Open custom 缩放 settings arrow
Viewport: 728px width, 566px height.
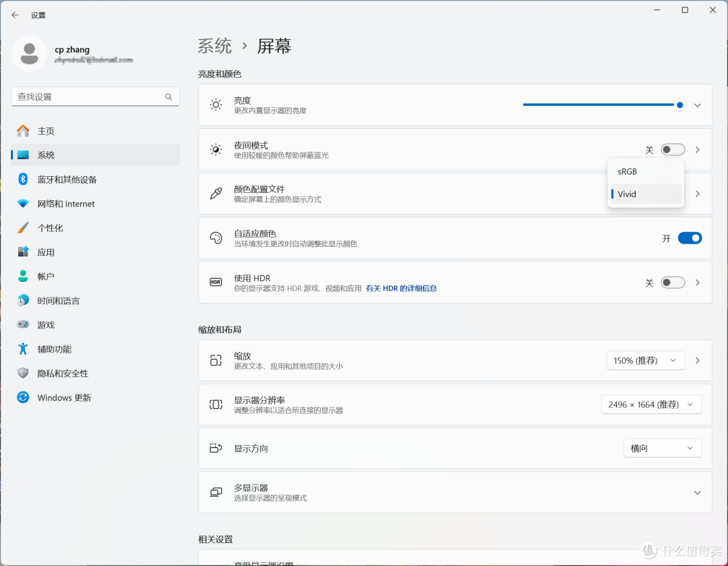[x=698, y=361]
